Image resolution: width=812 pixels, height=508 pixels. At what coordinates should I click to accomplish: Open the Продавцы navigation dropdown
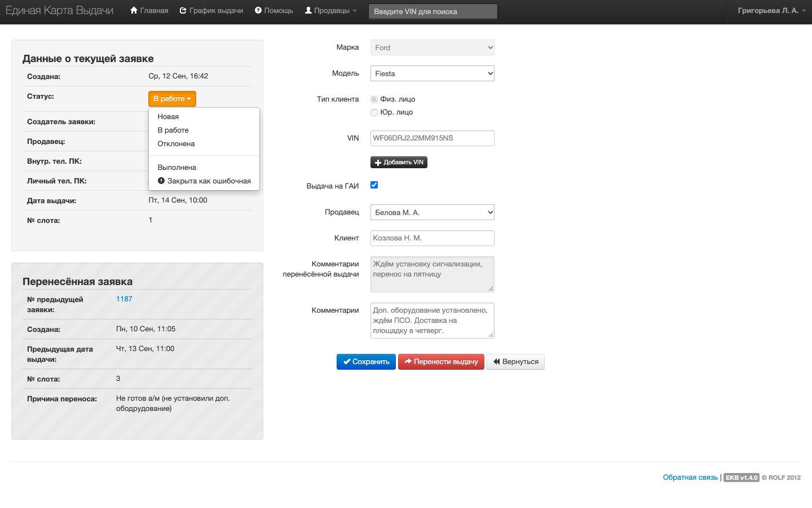[x=331, y=11]
